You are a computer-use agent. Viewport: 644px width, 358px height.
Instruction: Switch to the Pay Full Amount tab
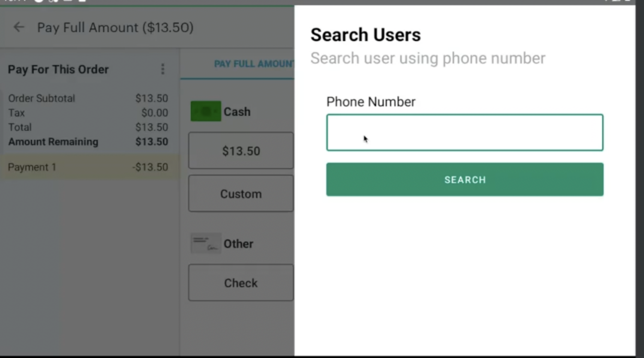point(254,64)
